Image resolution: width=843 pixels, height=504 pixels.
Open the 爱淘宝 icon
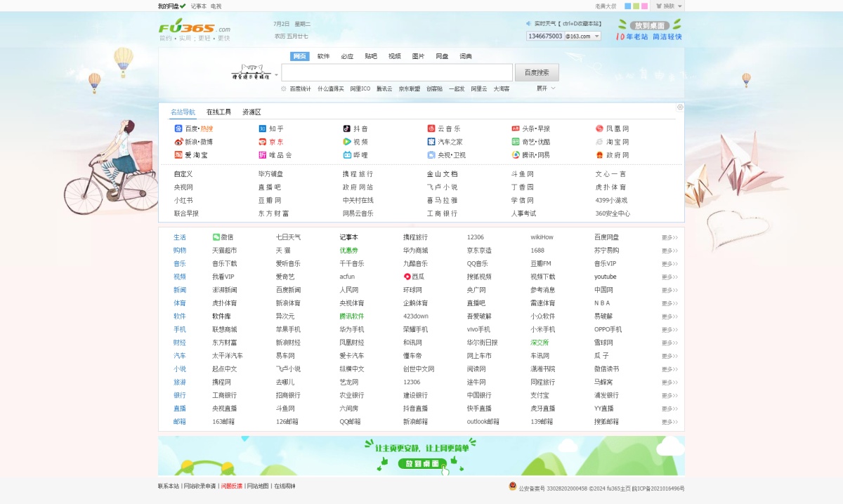pyautogui.click(x=178, y=155)
